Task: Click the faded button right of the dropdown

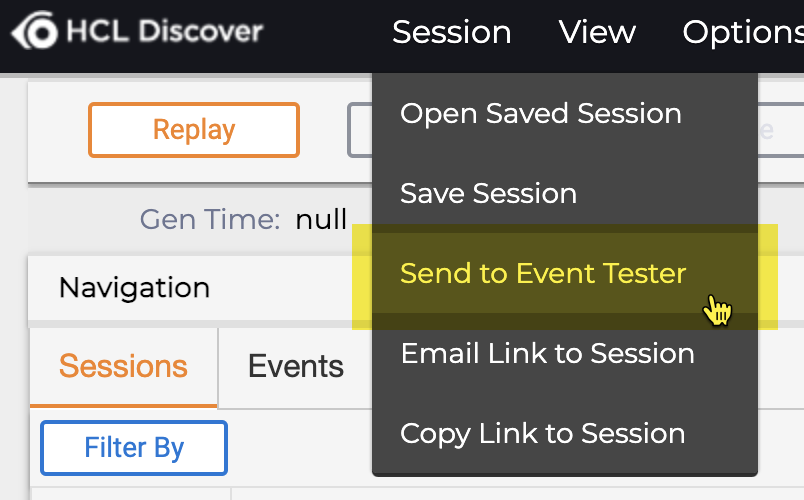Action: click(766, 130)
